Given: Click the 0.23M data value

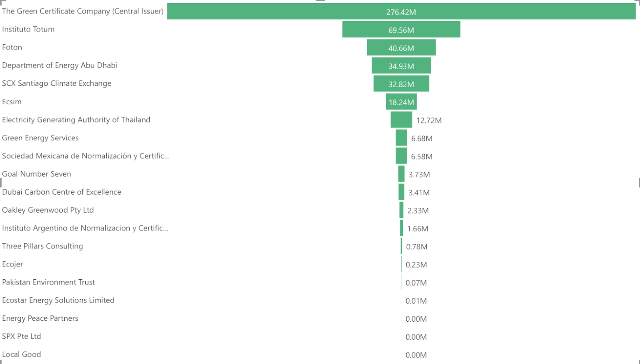Looking at the screenshot, I should (x=416, y=265).
